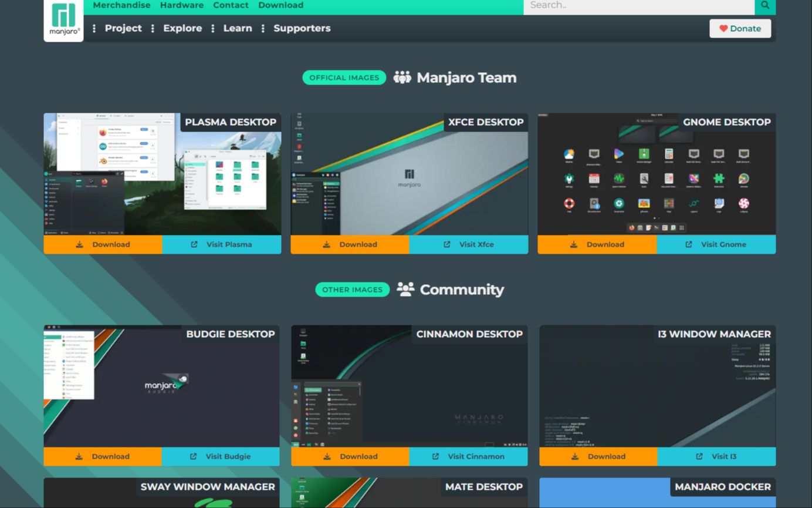Image resolution: width=812 pixels, height=508 pixels.
Task: Click the Community users icon
Action: click(x=405, y=289)
